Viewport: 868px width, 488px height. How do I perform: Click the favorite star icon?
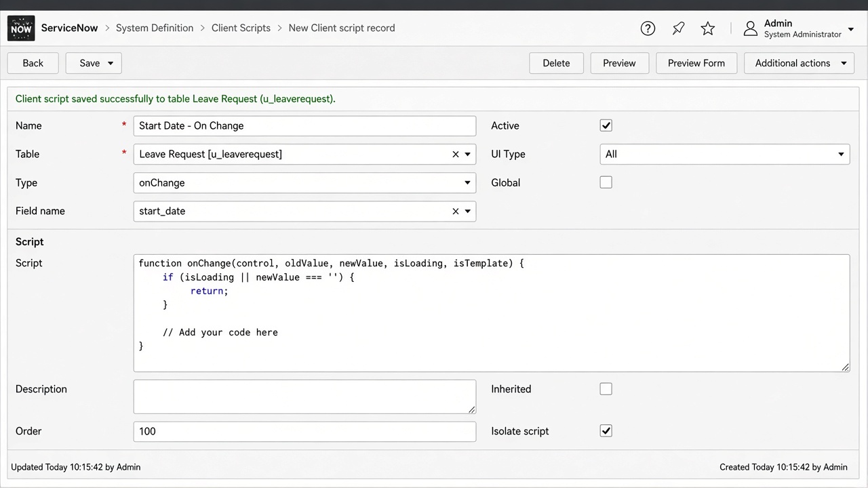708,28
